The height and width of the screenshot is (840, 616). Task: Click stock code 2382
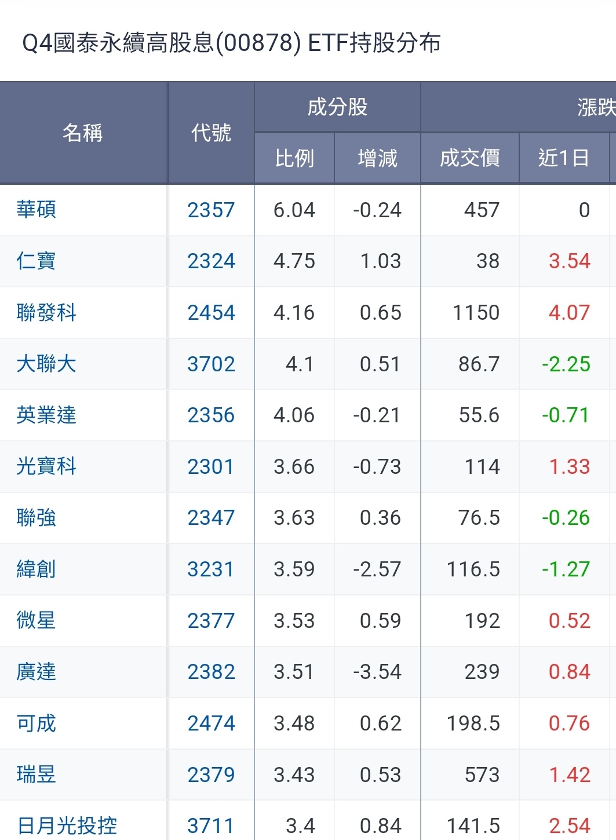pyautogui.click(x=211, y=672)
